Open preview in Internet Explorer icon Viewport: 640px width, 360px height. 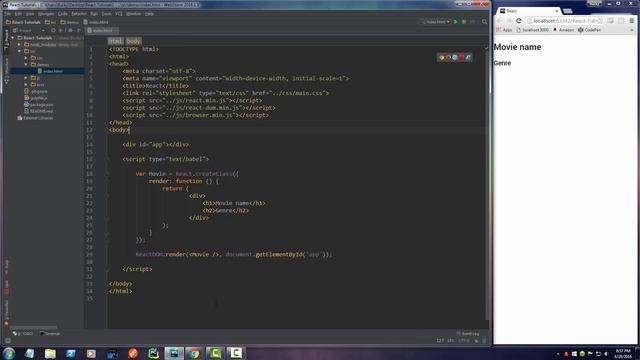[x=469, y=58]
